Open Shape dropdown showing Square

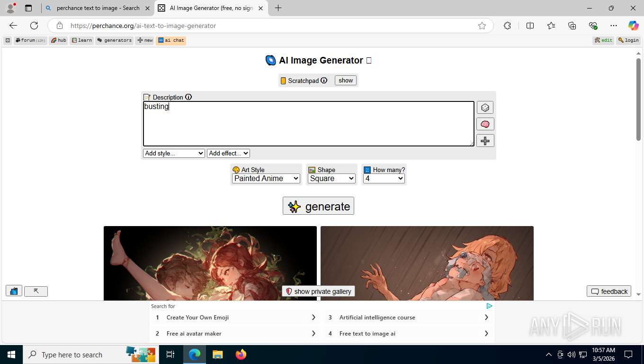(x=331, y=179)
